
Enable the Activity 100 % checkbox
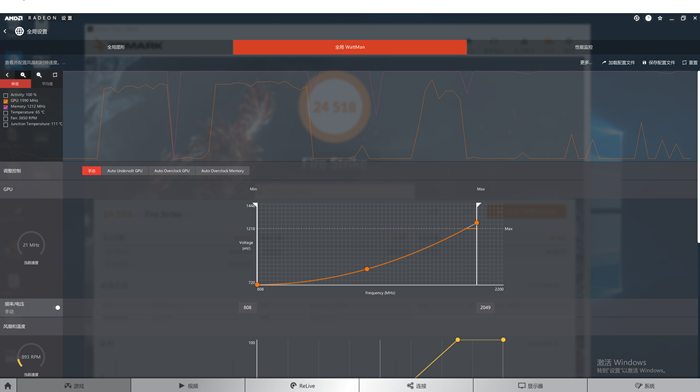pyautogui.click(x=5, y=95)
